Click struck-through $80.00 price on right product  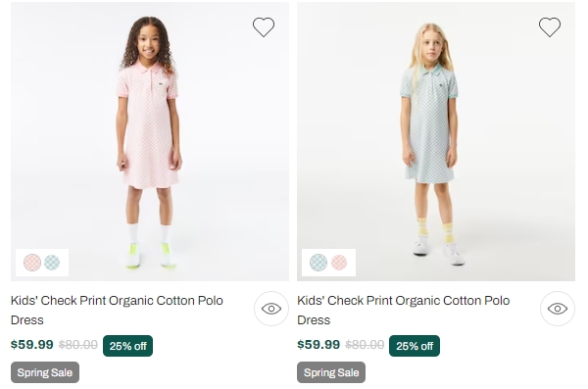pos(365,345)
